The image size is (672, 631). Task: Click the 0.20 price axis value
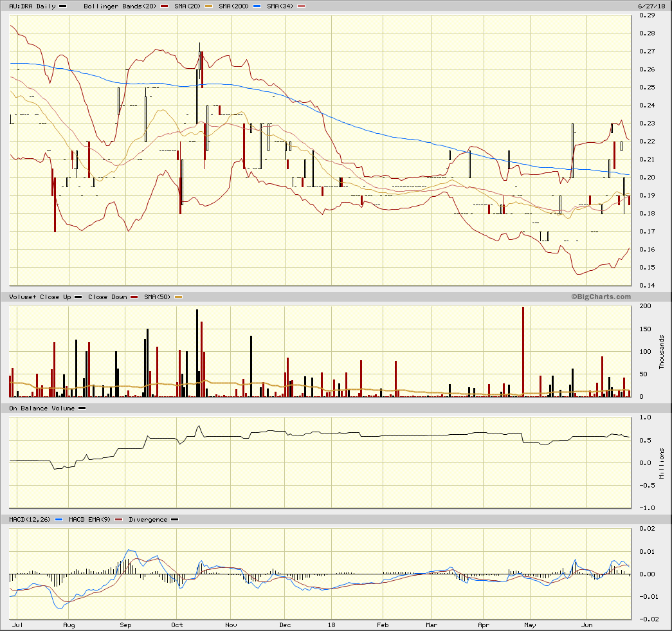[x=647, y=178]
